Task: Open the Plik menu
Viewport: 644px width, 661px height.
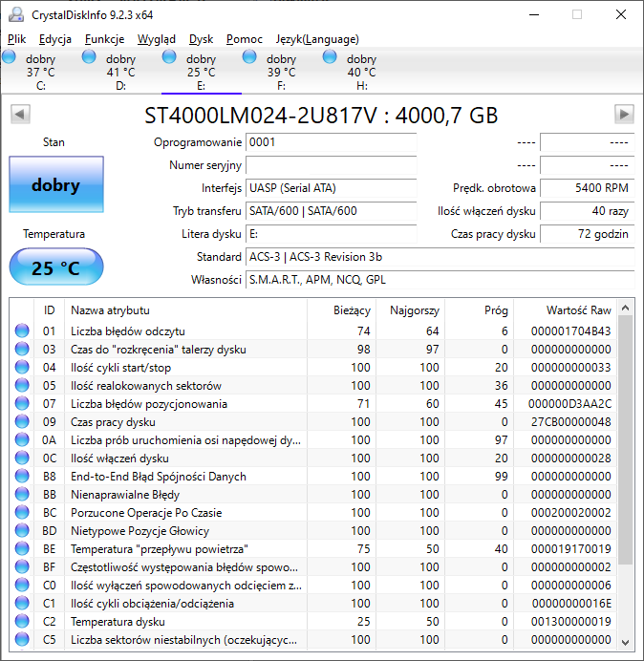Action: (17, 39)
